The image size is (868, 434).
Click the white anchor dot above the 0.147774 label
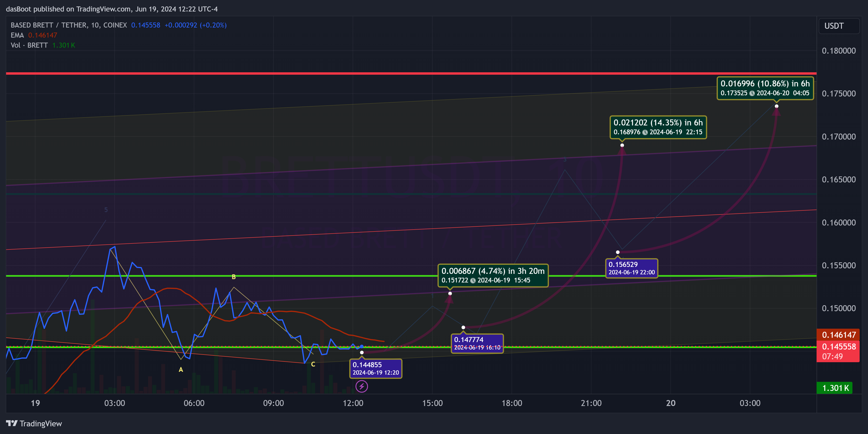point(463,327)
